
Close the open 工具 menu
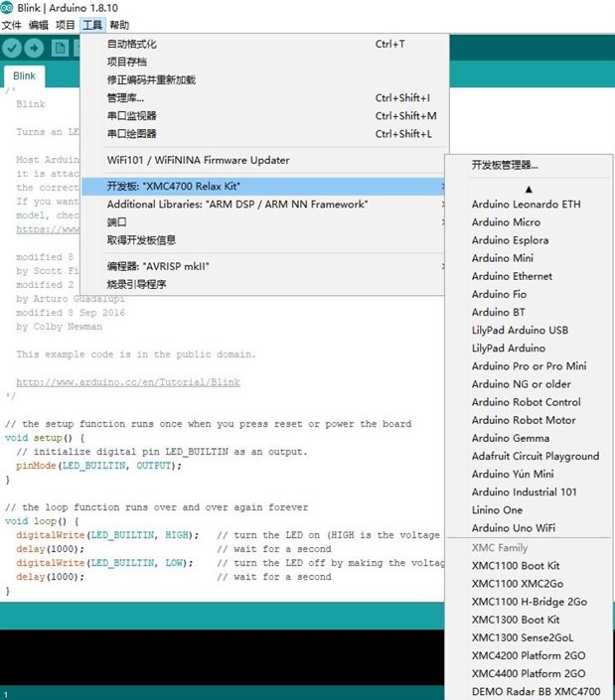pos(92,25)
